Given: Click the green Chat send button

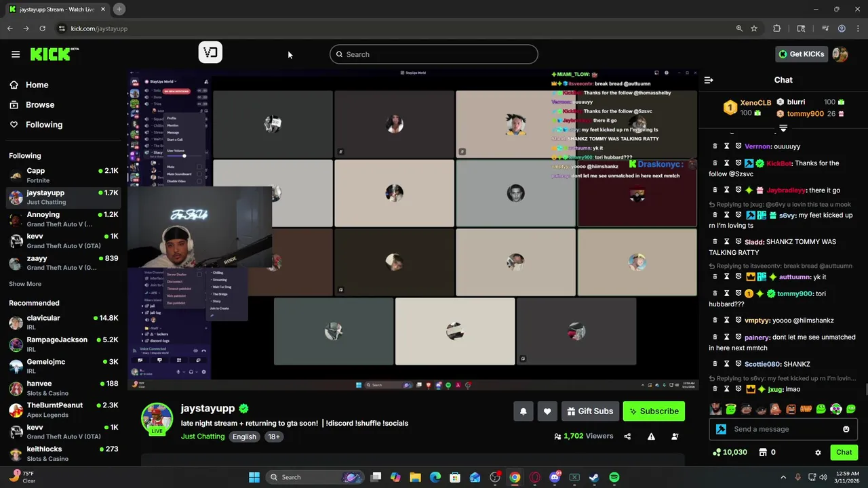Looking at the screenshot, I should coord(844,452).
